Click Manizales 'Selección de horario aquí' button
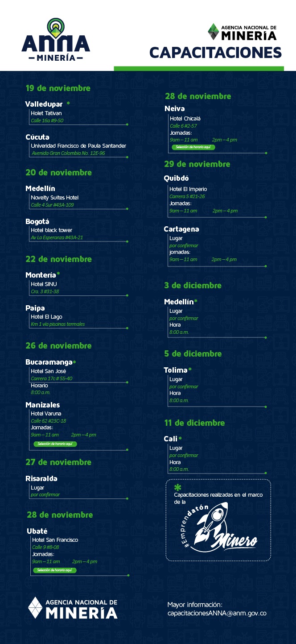 click(x=55, y=444)
